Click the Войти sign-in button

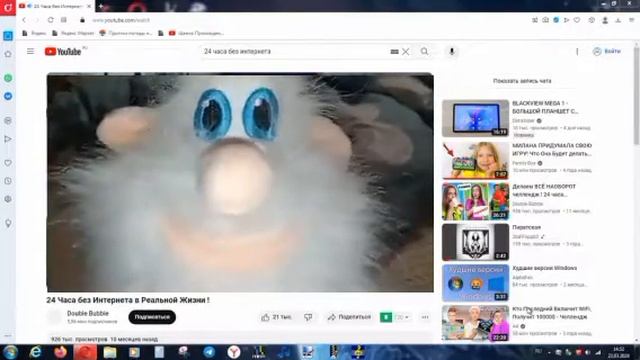point(607,51)
